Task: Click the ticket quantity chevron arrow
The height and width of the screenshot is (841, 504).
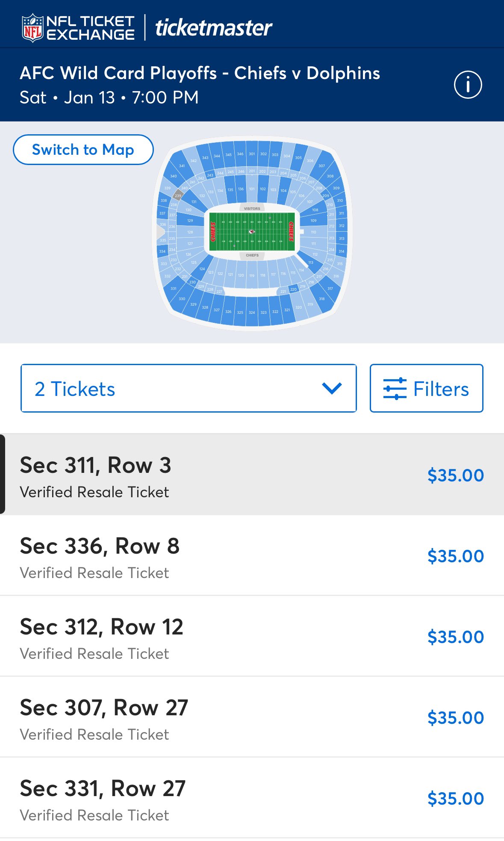Action: pyautogui.click(x=332, y=388)
